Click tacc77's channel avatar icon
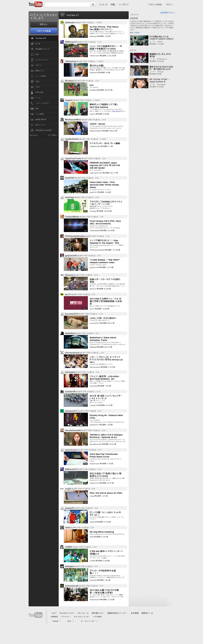Viewport: 203px width, 644px height. (x=62, y=295)
